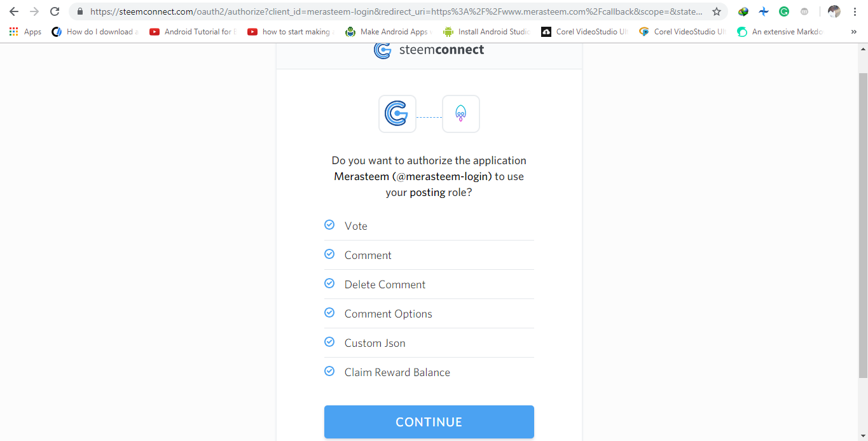Click the blue SteemConnect logo tile
The width and height of the screenshot is (868, 441).
point(397,114)
